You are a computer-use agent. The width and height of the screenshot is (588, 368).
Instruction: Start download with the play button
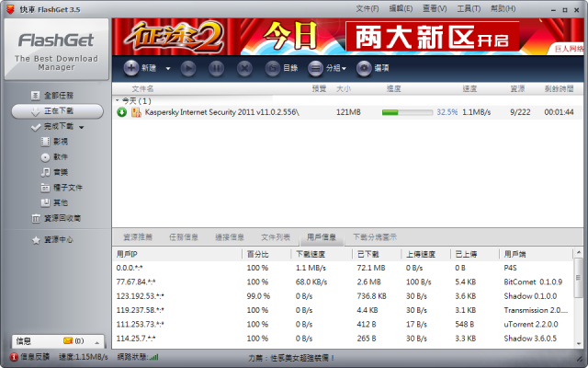click(187, 69)
